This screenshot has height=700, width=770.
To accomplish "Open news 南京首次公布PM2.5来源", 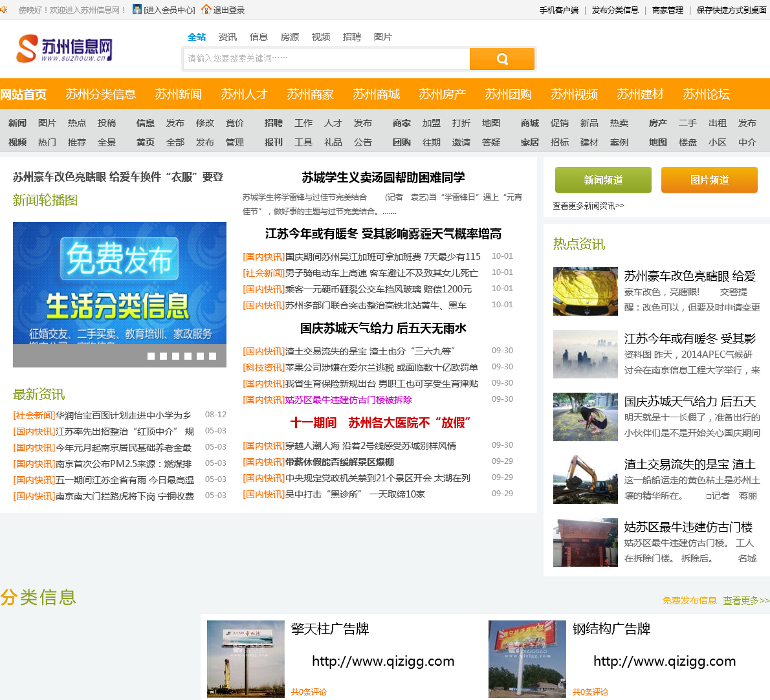I will point(123,464).
